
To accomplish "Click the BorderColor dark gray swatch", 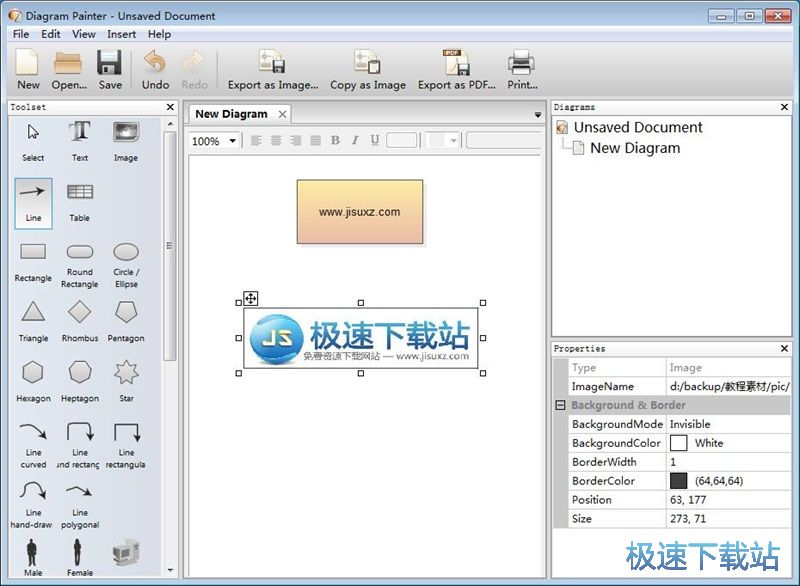I will coord(679,480).
